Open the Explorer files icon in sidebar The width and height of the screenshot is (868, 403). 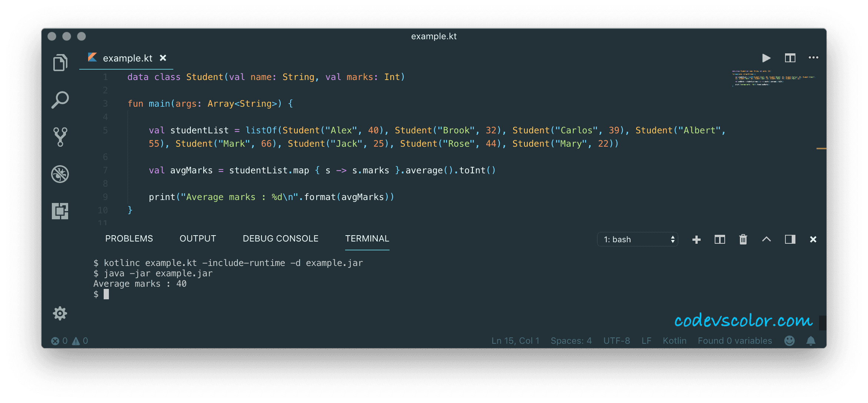tap(60, 63)
